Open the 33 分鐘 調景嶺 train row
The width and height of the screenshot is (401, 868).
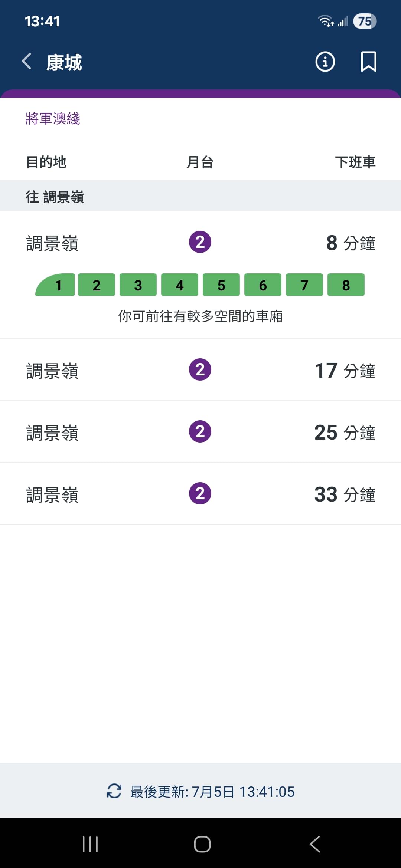tap(200, 494)
